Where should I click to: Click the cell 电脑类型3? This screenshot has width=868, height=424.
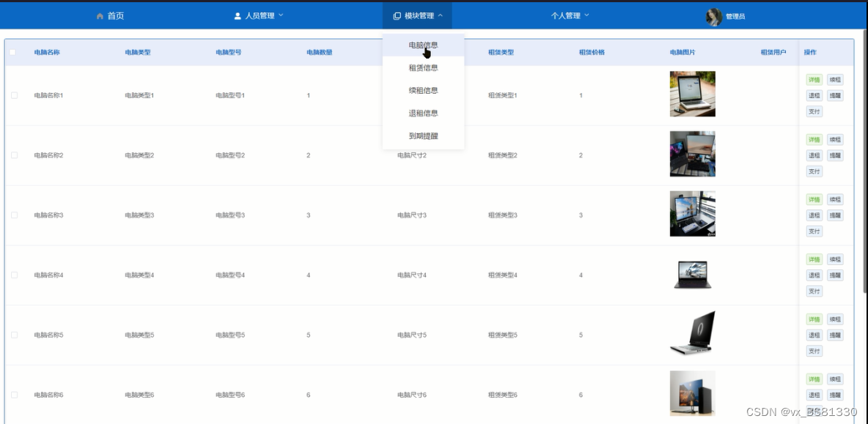[139, 215]
